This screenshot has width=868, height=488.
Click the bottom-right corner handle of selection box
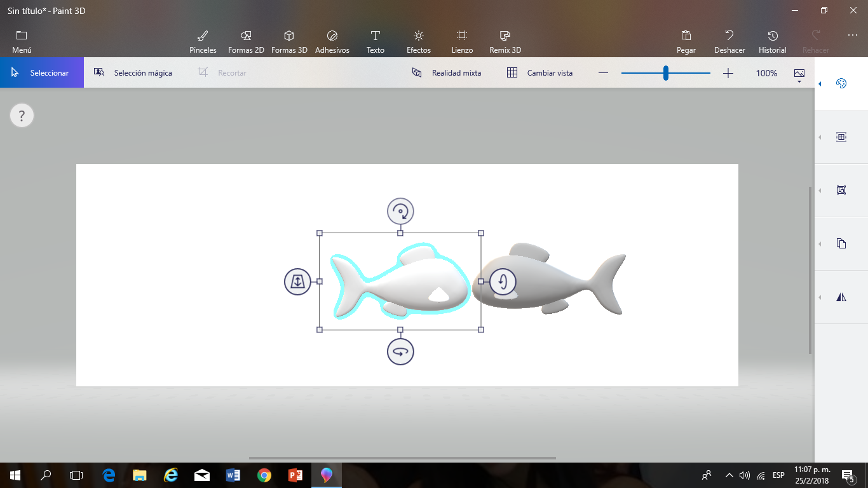481,330
